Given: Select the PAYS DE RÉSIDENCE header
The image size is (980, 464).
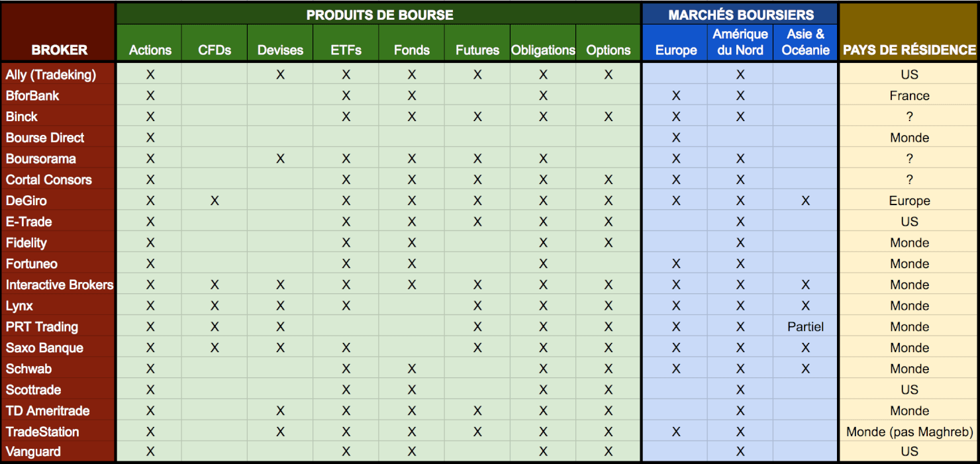Looking at the screenshot, I should 909,32.
